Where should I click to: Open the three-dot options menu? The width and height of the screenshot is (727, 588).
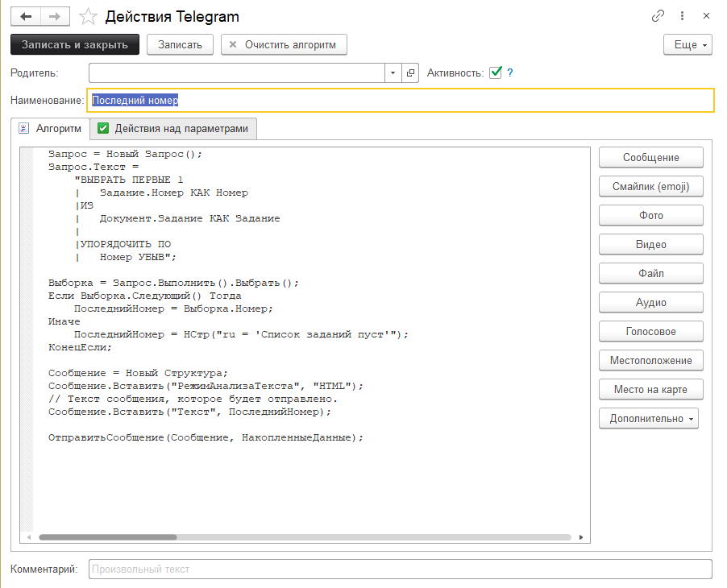pos(683,16)
